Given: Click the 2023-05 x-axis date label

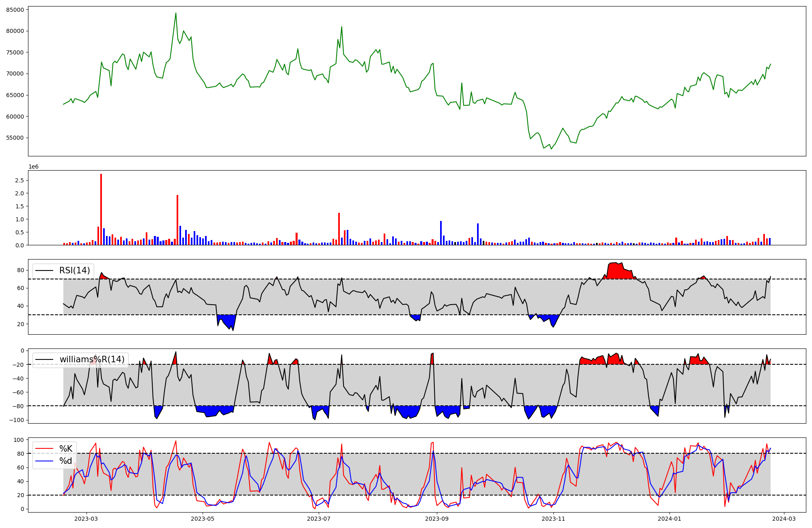Looking at the screenshot, I should (202, 519).
